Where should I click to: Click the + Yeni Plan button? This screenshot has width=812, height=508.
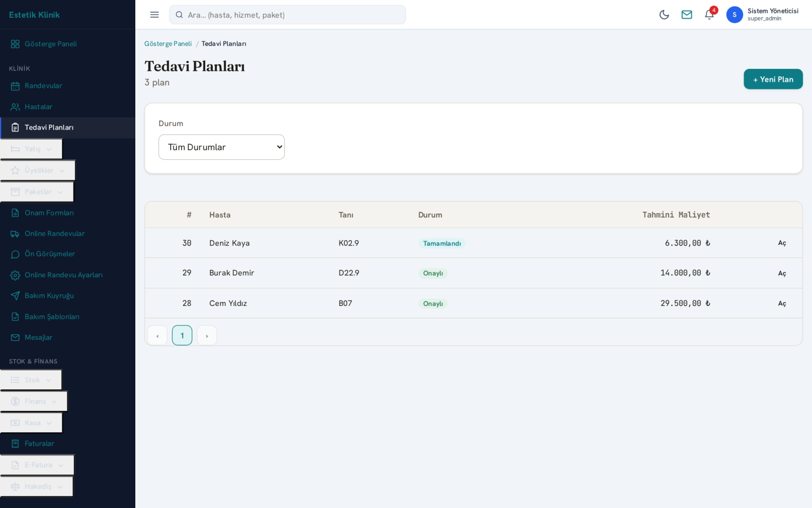pos(773,79)
